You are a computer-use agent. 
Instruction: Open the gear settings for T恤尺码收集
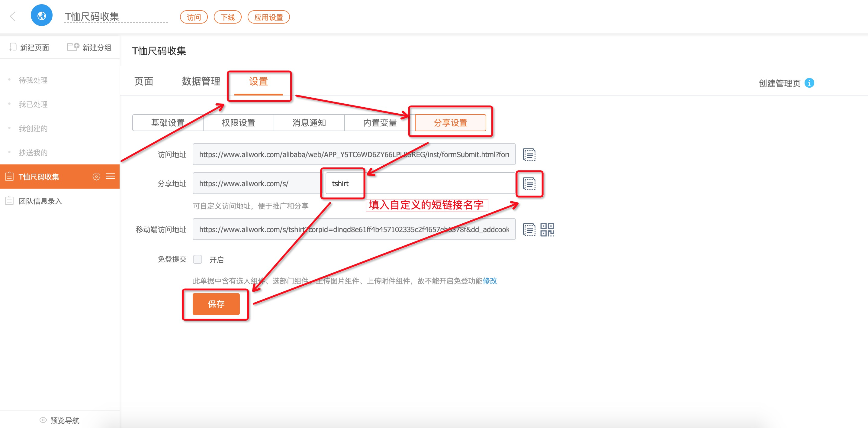[x=96, y=177]
